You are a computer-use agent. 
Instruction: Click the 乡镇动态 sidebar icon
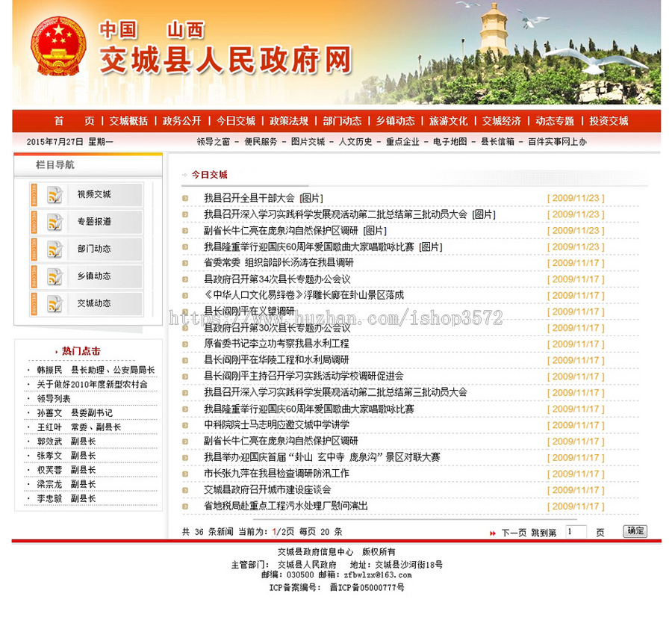click(x=54, y=276)
